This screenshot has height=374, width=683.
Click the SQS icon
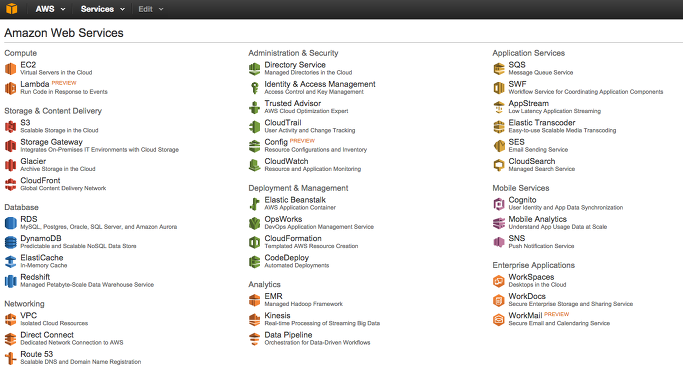tap(499, 69)
